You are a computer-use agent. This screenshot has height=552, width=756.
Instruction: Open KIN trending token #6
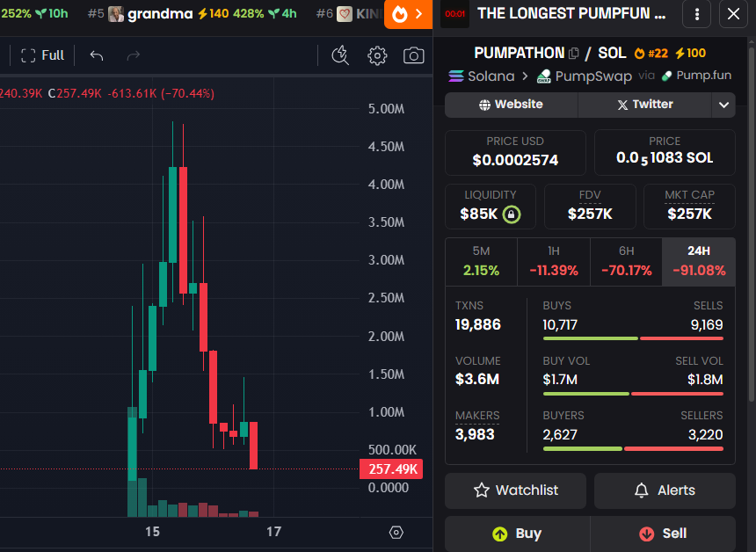(350, 13)
